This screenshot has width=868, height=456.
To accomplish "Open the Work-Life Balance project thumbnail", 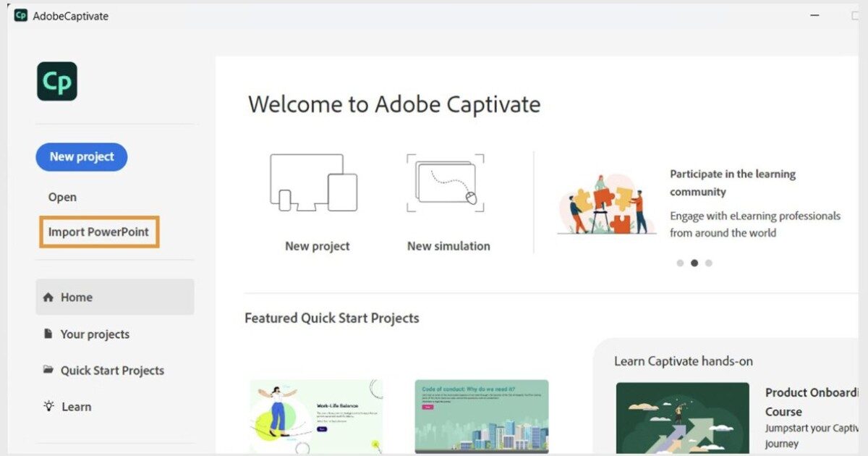I will [317, 416].
